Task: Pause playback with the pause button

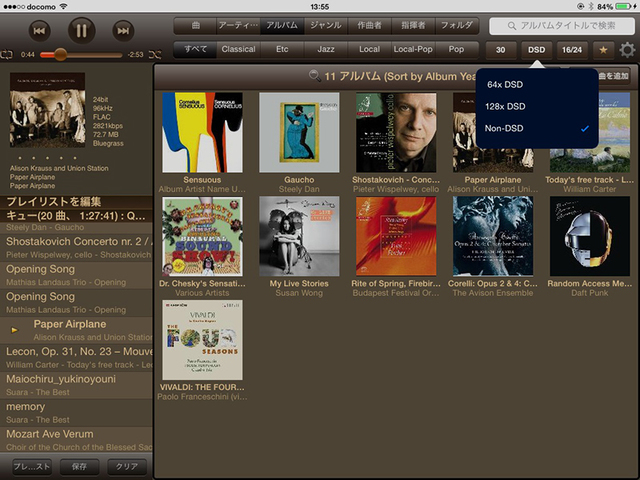Action: coord(81,30)
